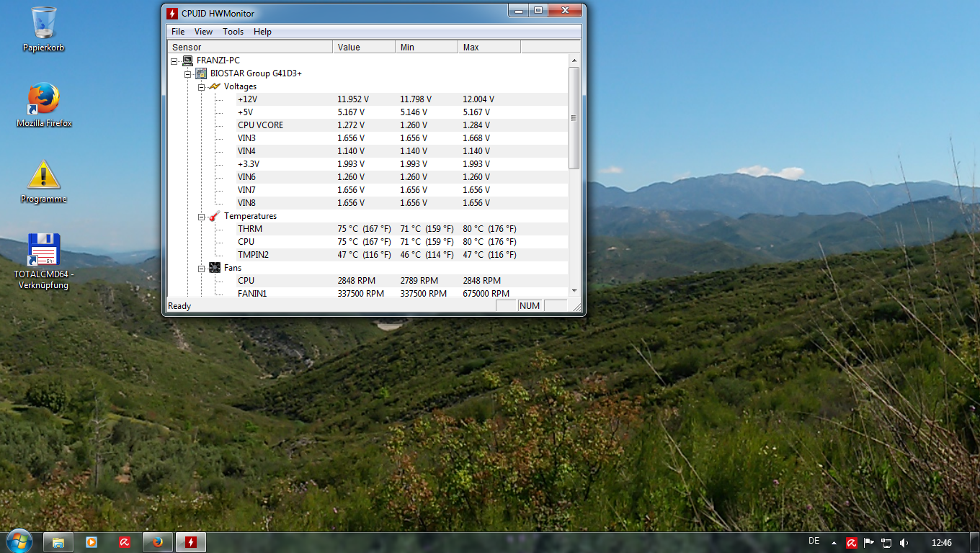Click the Ready status bar text
The image size is (980, 553).
tap(179, 306)
